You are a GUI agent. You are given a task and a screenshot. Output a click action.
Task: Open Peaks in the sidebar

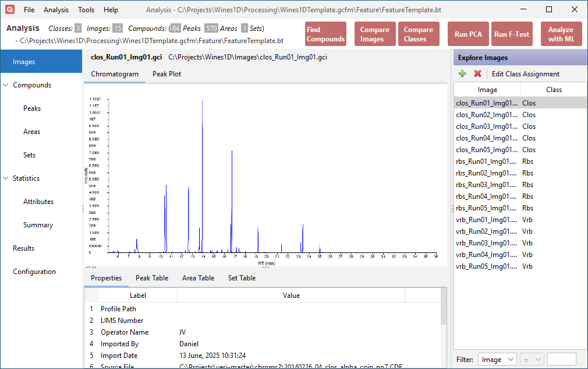[32, 108]
